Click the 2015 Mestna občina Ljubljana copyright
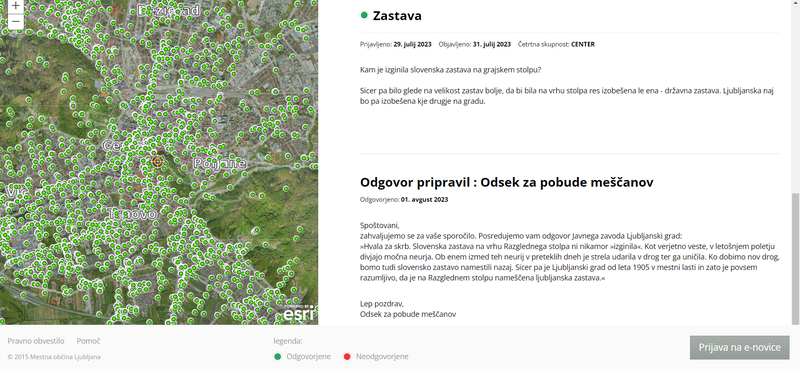The height and width of the screenshot is (370, 800). click(54, 357)
